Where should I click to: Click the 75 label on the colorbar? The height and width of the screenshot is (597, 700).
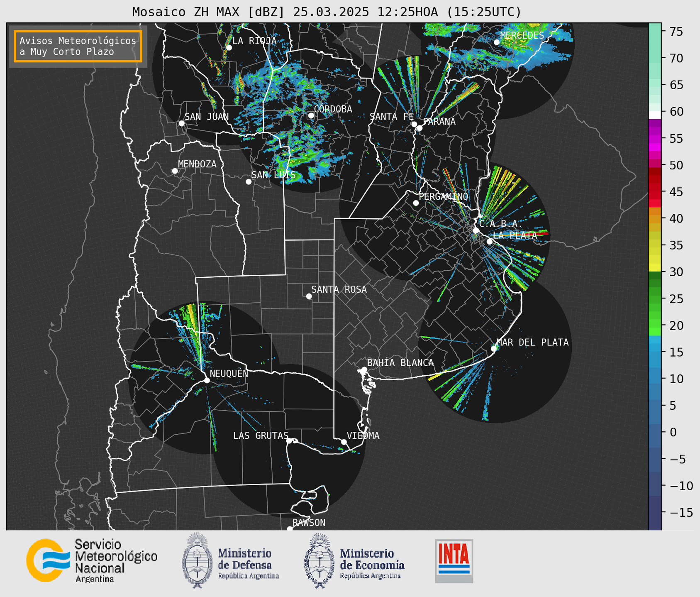677,32
